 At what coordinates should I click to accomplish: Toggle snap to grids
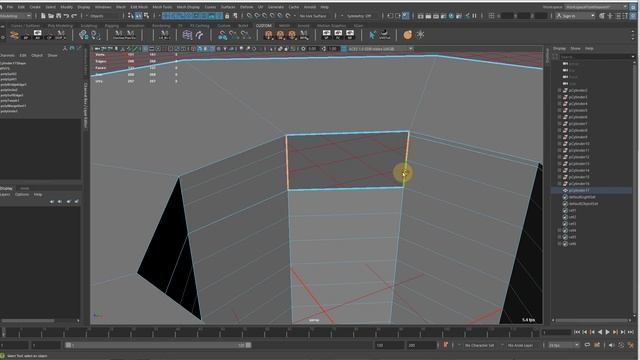[x=249, y=16]
